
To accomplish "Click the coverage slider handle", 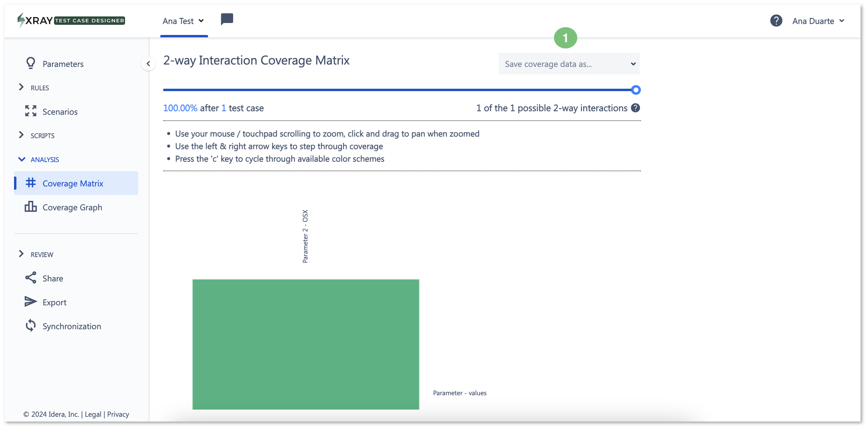I will tap(635, 90).
